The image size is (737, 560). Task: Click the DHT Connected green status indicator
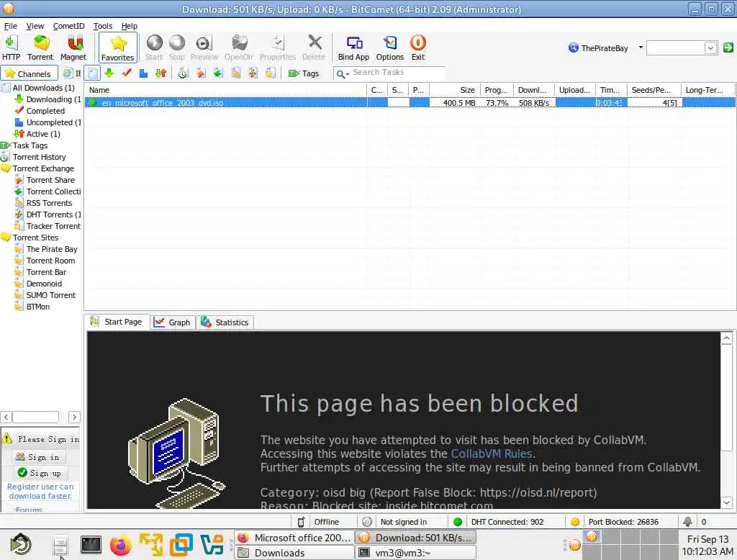tap(457, 522)
